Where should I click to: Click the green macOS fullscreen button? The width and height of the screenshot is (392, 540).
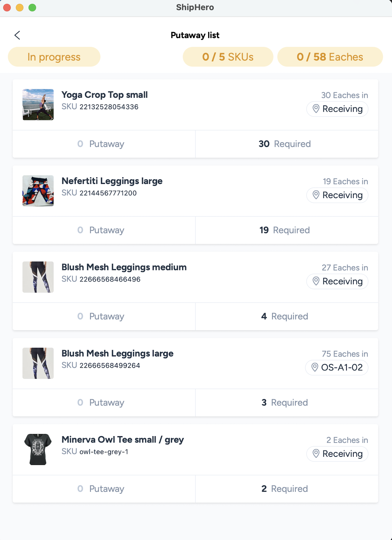[x=32, y=8]
